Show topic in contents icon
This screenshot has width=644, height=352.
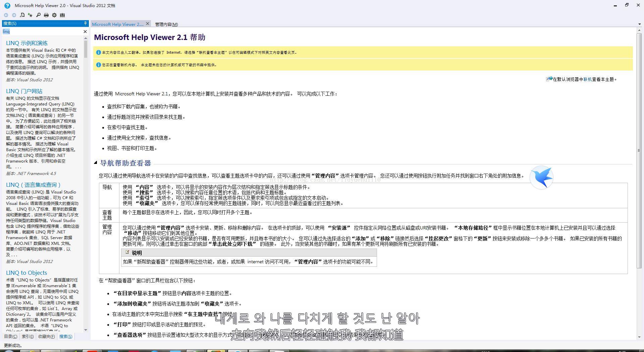pyautogui.click(x=22, y=15)
